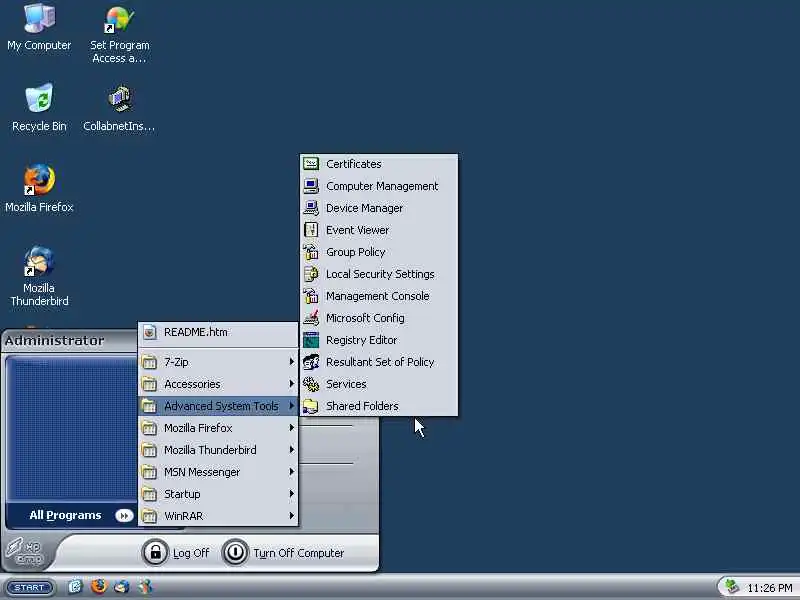Click the README.htm file icon
The height and width of the screenshot is (600, 800).
click(149, 332)
